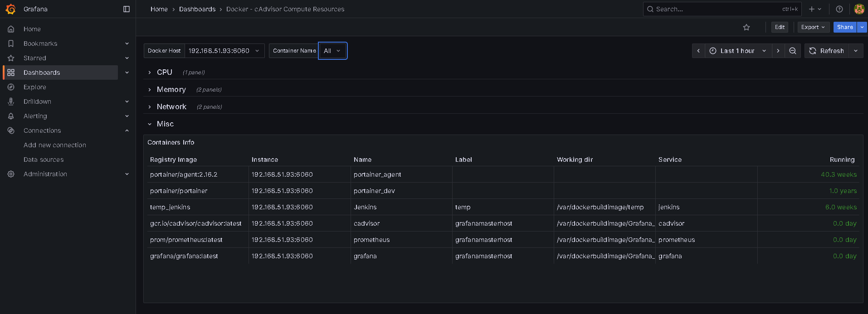Open the Last 1 hour time picker
Viewport: 868px width, 314px height.
(738, 51)
